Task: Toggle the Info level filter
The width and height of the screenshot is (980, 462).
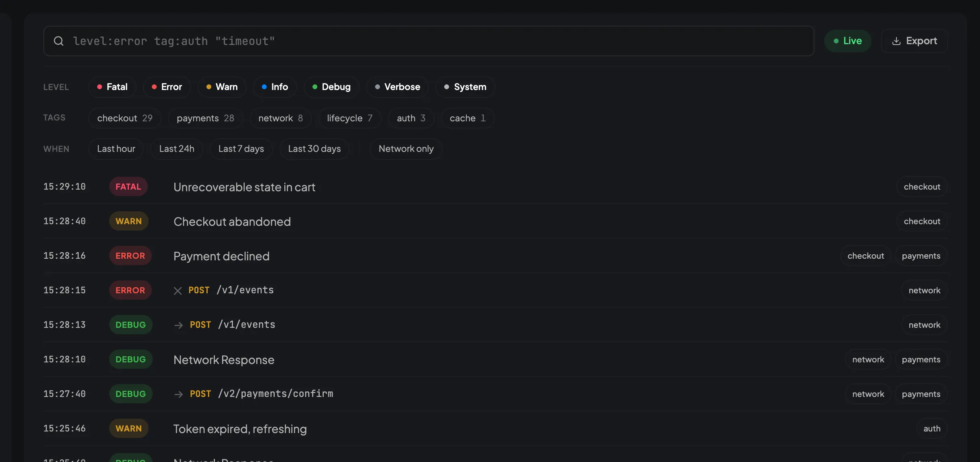Action: point(275,87)
